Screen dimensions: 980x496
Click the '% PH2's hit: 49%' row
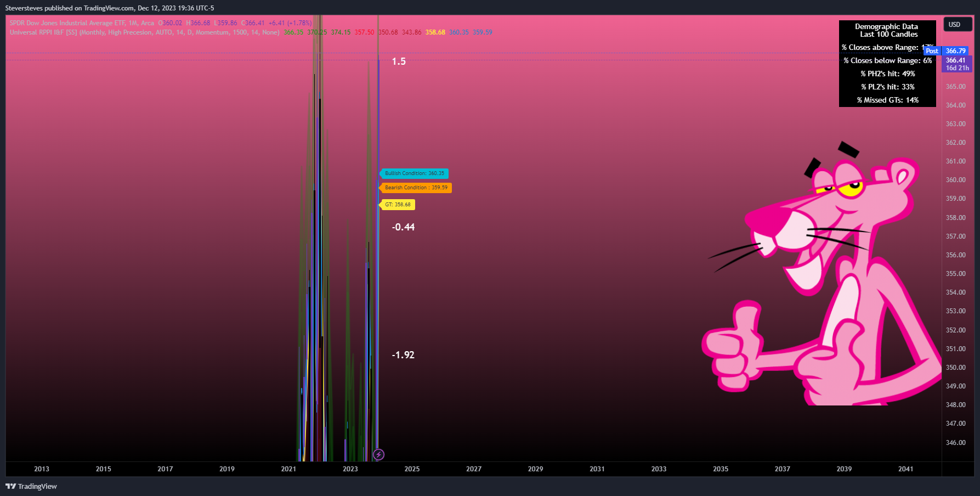point(888,74)
